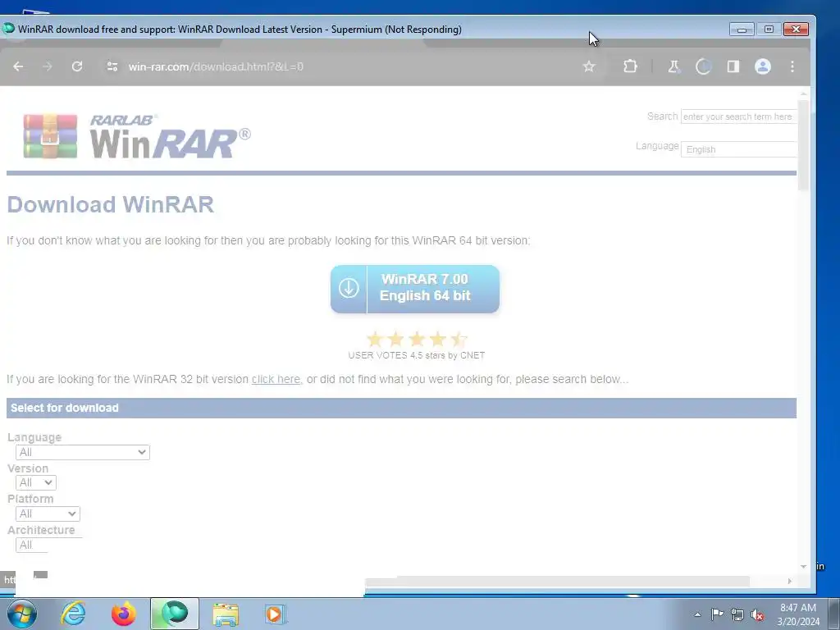
Task: Open Windows Media Player from taskbar
Action: click(x=276, y=614)
